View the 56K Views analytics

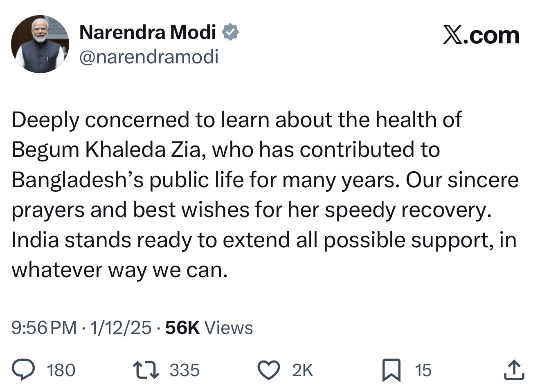click(209, 328)
